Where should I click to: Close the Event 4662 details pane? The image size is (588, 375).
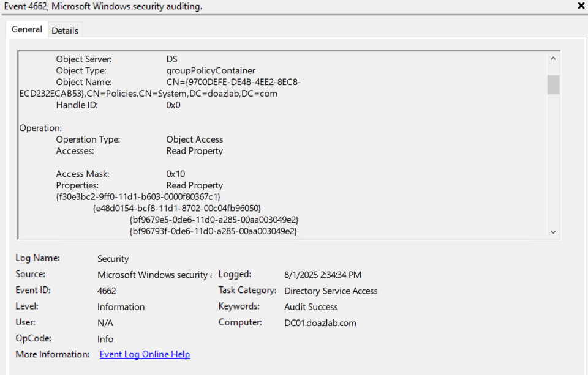pyautogui.click(x=581, y=6)
